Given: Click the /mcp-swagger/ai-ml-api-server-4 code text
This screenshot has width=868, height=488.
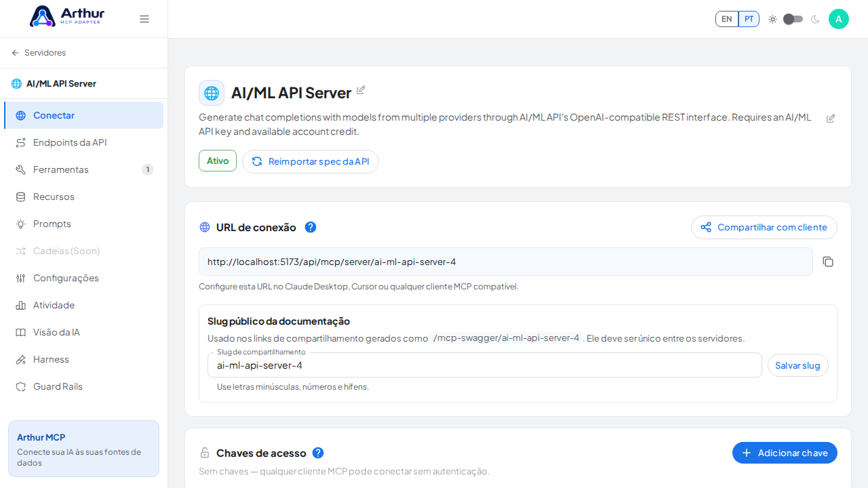Looking at the screenshot, I should pos(506,338).
